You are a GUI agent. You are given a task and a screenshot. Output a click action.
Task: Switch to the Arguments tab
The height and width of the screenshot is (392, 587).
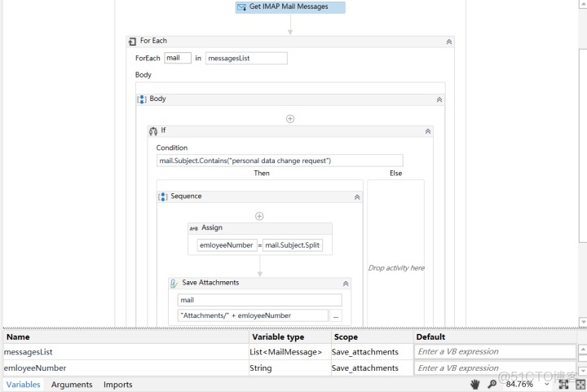[72, 385]
